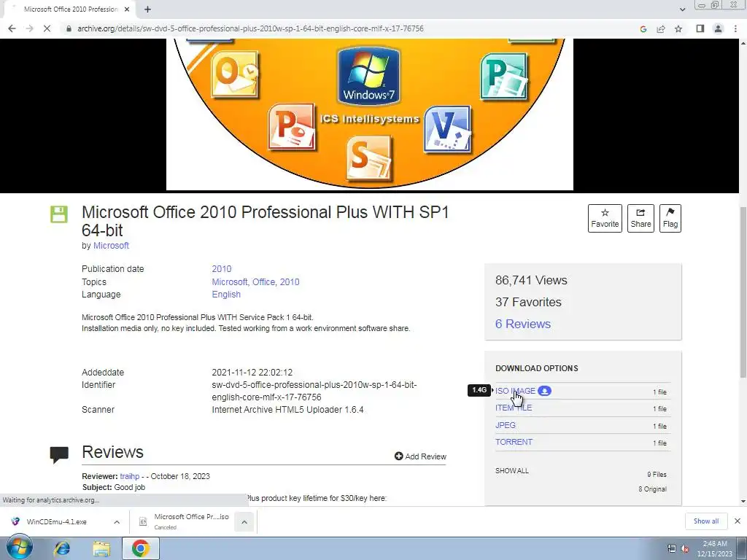Open the 2010 publication date link

(x=222, y=269)
